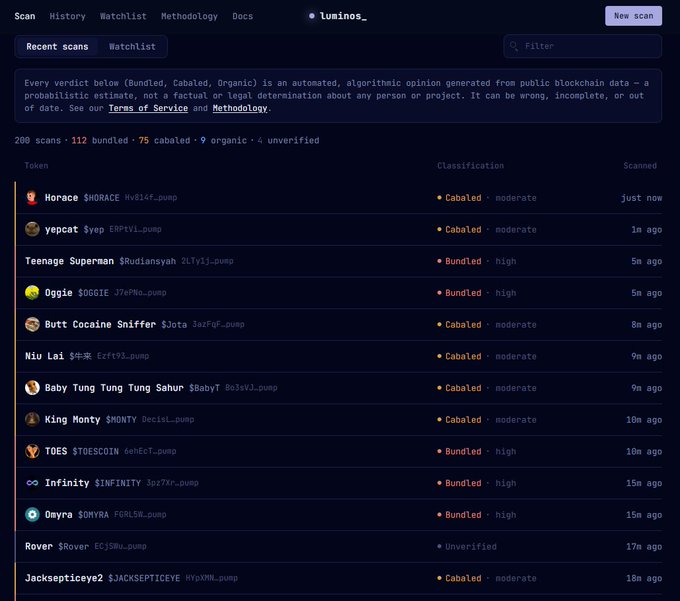The height and width of the screenshot is (601, 680).
Task: Click the '8m ago' scanned time
Action: point(647,324)
